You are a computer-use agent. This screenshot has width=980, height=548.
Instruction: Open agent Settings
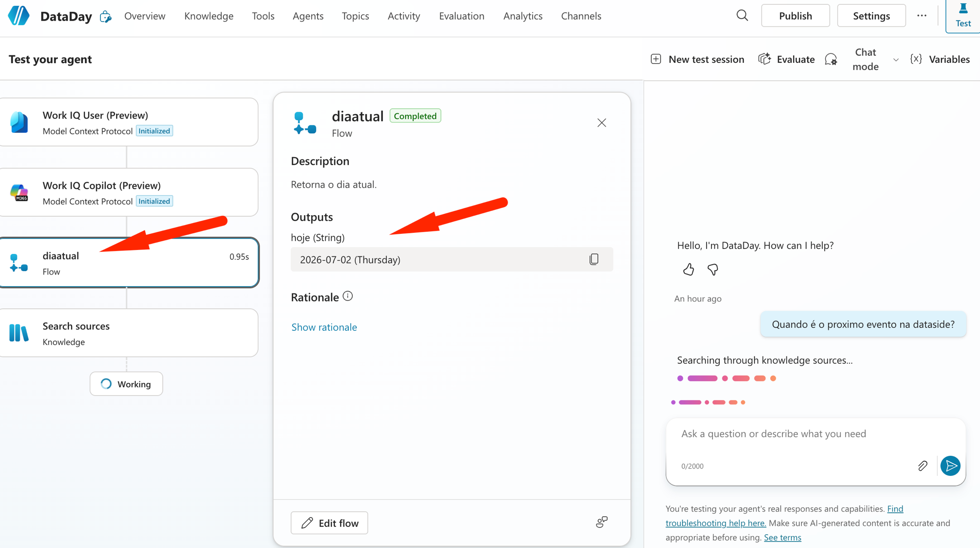(x=871, y=16)
